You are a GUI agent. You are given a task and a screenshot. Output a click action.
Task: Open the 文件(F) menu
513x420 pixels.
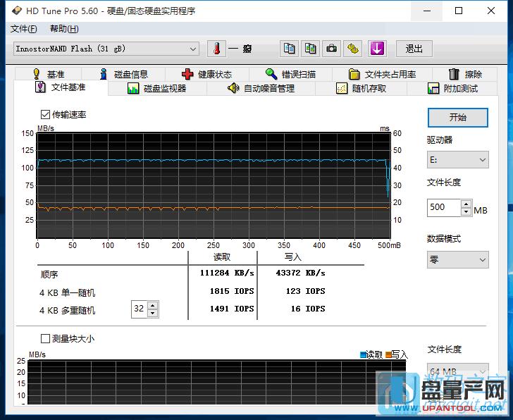coord(24,29)
